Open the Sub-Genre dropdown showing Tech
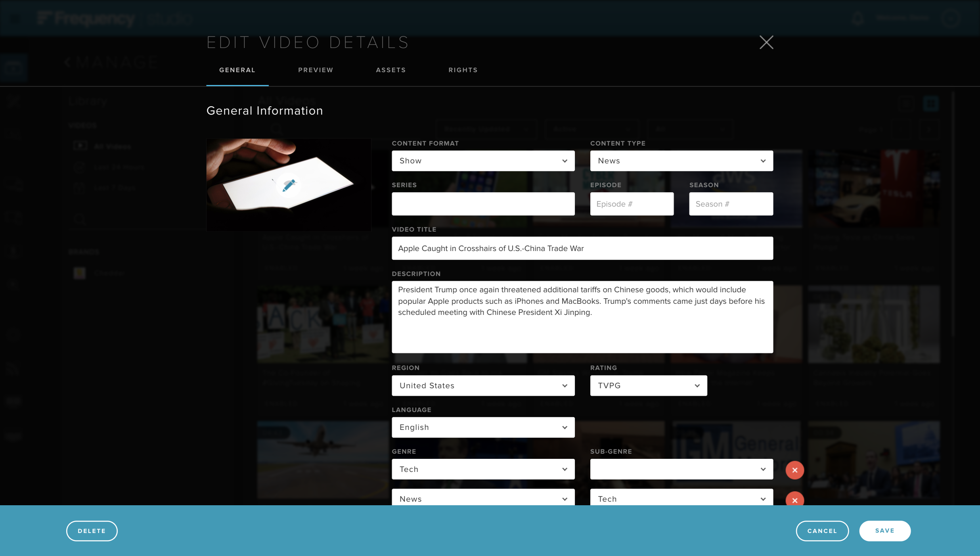 coord(681,497)
